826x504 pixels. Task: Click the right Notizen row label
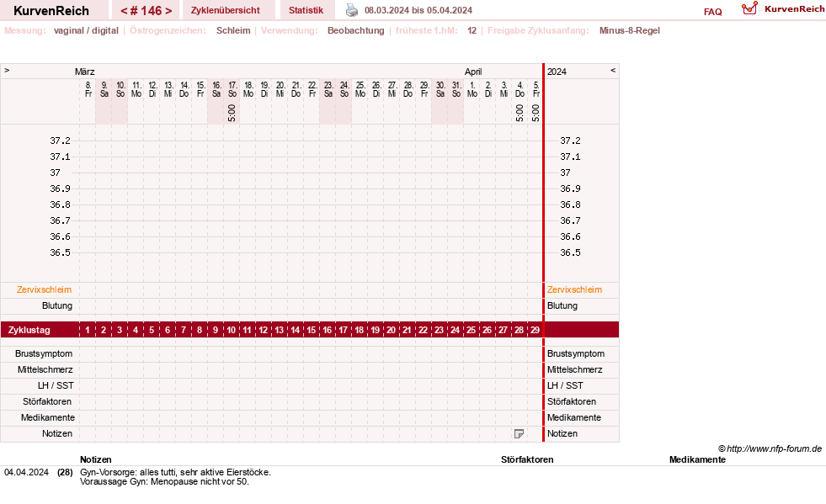click(562, 433)
